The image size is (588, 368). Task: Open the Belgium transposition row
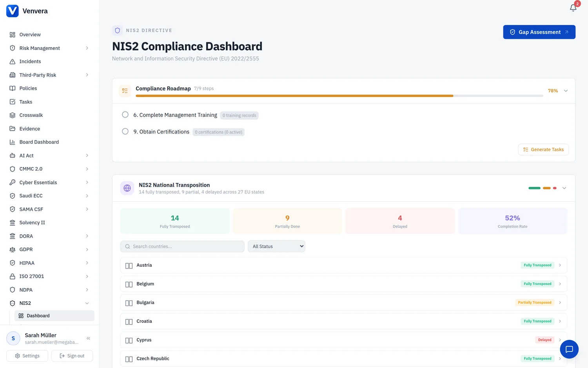point(344,284)
